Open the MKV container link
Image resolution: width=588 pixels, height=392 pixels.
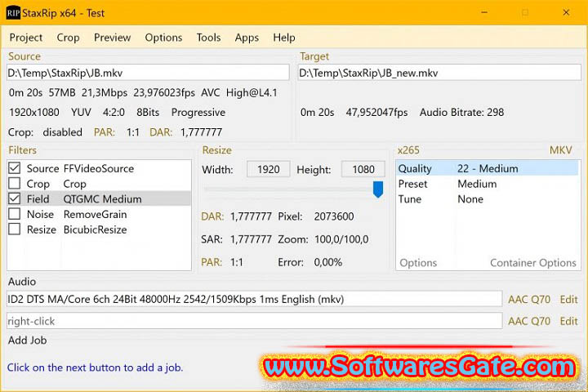pyautogui.click(x=560, y=150)
